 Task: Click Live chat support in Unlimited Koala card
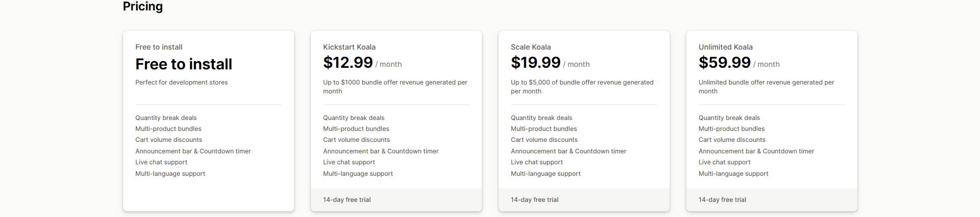(x=724, y=162)
